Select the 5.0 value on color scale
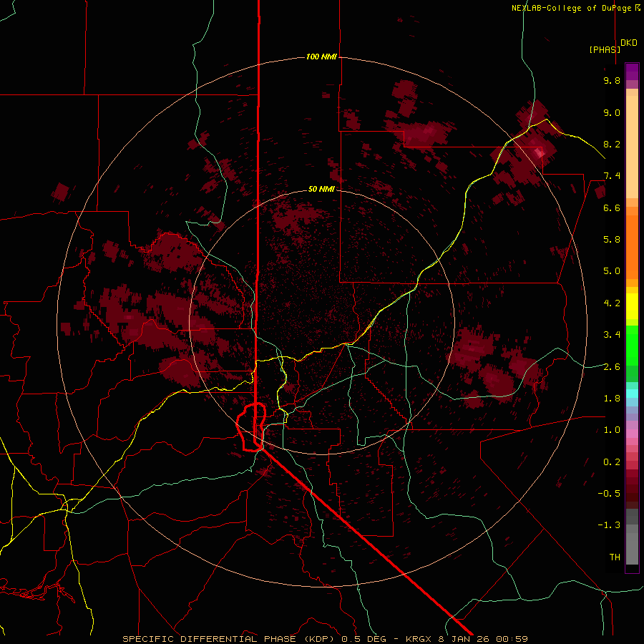The height and width of the screenshot is (644, 644). [612, 271]
